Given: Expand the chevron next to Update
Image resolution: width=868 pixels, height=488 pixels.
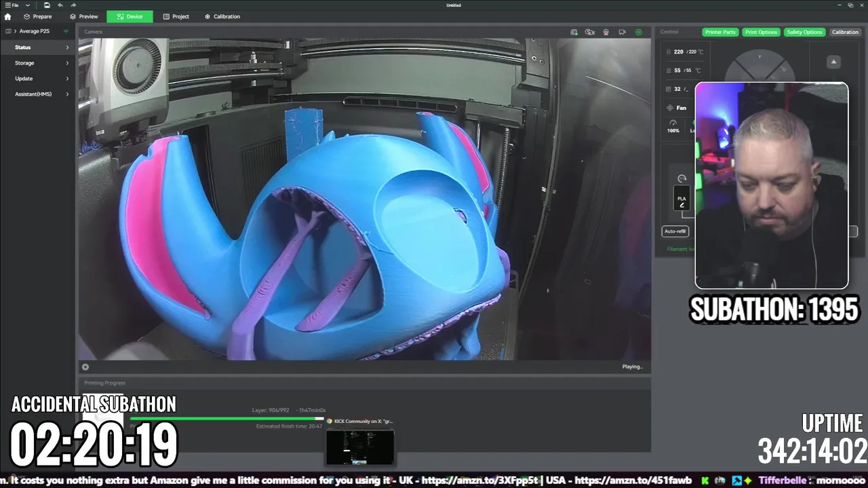Looking at the screenshot, I should pos(67,79).
